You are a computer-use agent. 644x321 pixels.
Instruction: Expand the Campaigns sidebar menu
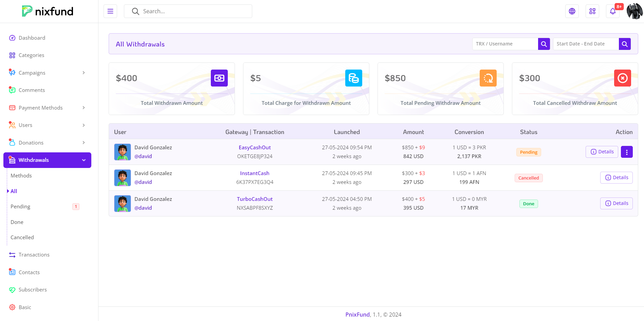(47, 73)
